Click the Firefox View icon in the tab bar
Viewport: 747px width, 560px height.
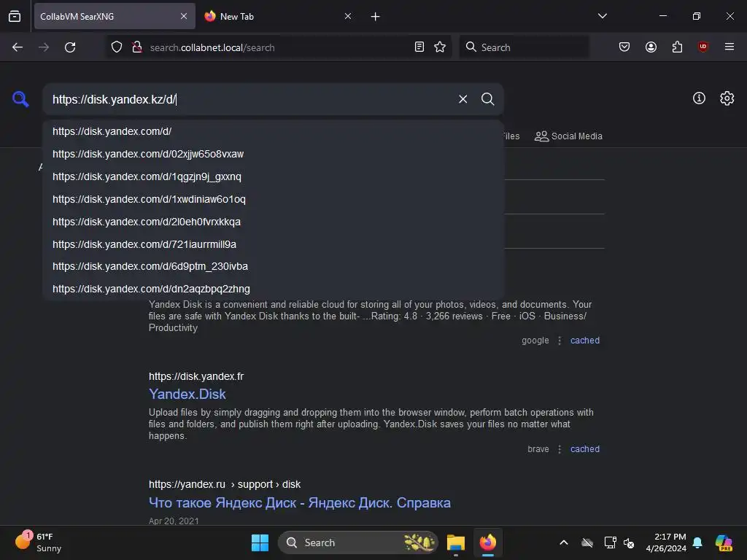click(x=15, y=16)
